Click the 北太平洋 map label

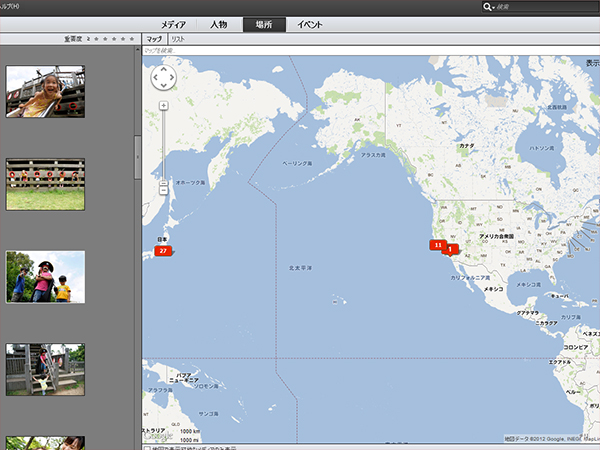[x=300, y=268]
